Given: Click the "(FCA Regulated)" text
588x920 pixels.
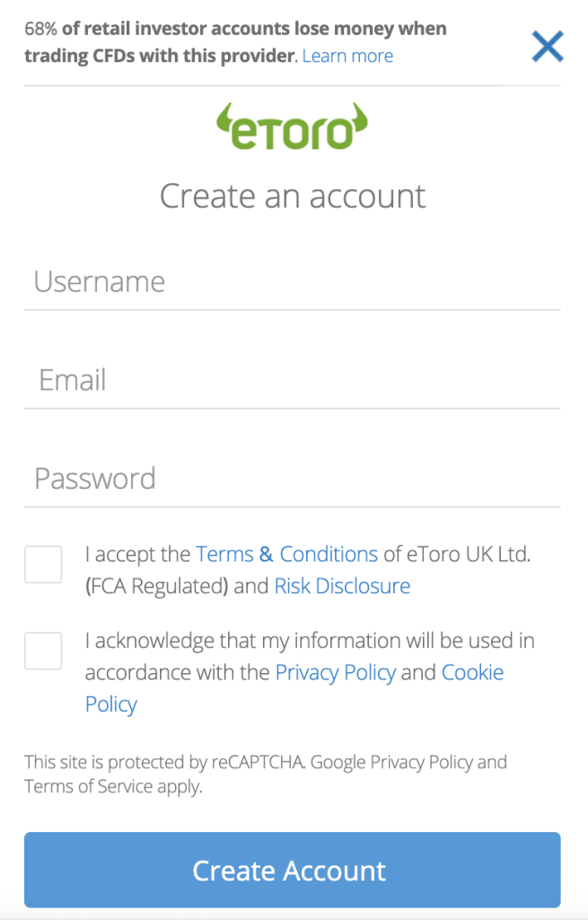Looking at the screenshot, I should [x=158, y=586].
